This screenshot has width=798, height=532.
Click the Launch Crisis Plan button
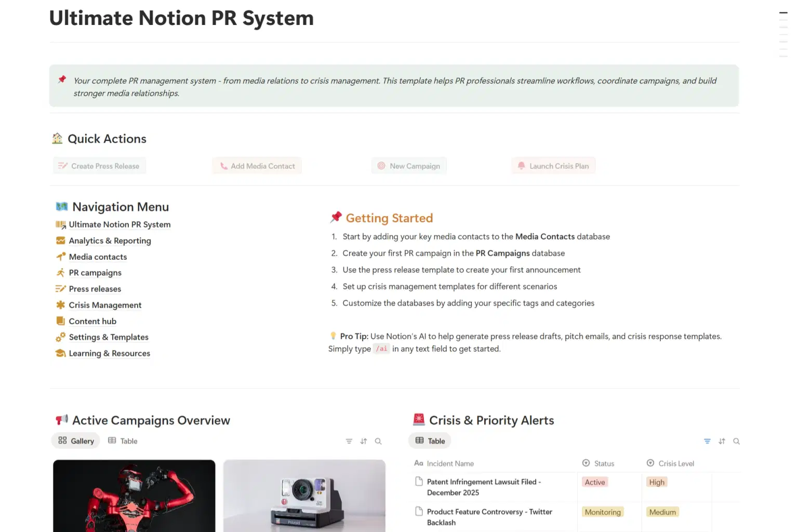[553, 166]
